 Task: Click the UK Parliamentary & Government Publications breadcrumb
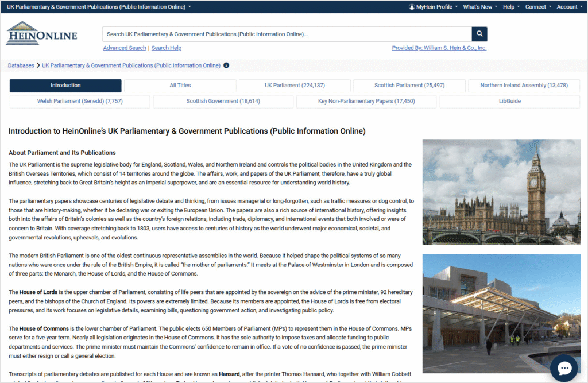[131, 65]
